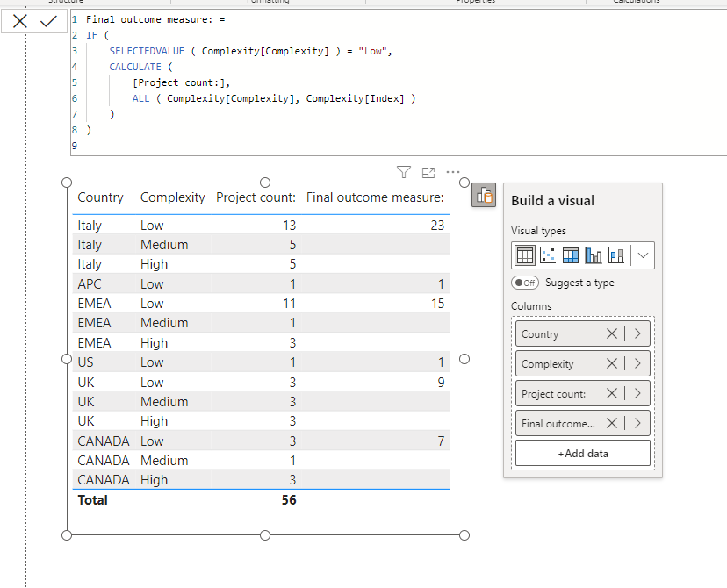Select the Clustered column chart visual icon

pyautogui.click(x=593, y=255)
